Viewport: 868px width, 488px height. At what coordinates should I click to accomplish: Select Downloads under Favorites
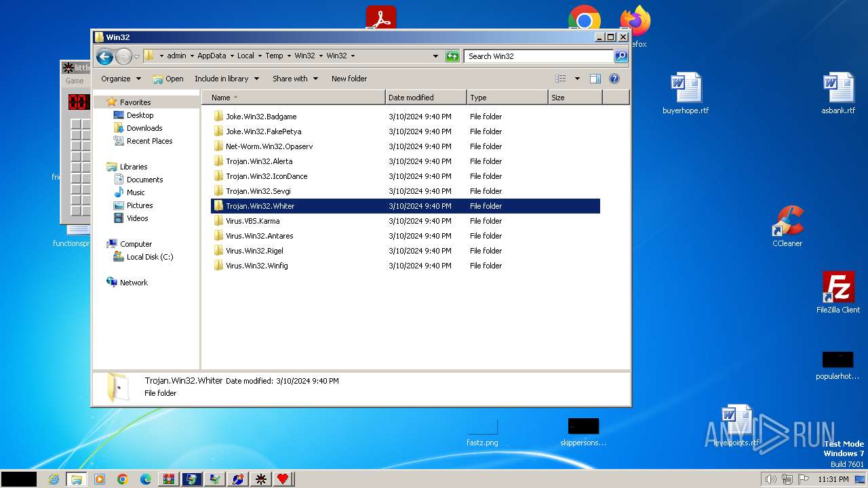pos(144,128)
